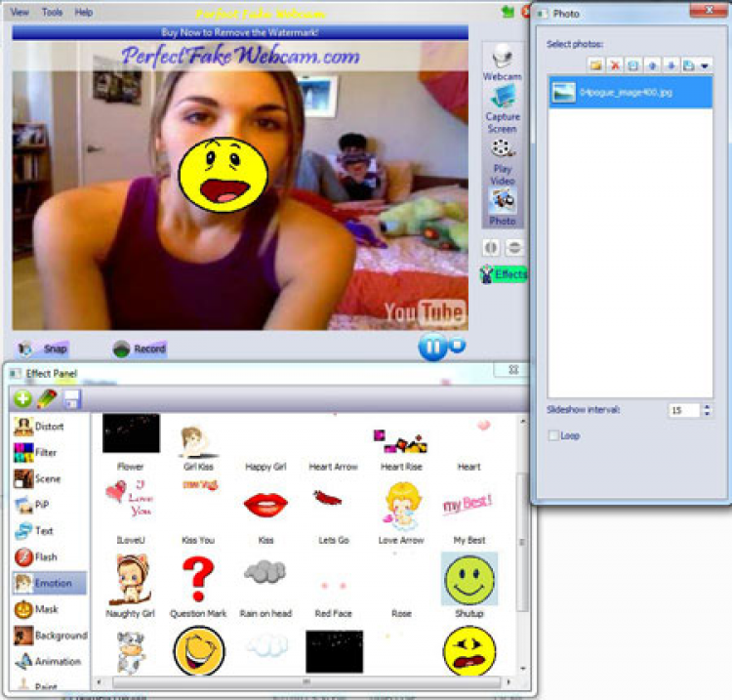Select the Webcam source icon
Image resolution: width=732 pixels, height=700 pixels.
click(502, 62)
